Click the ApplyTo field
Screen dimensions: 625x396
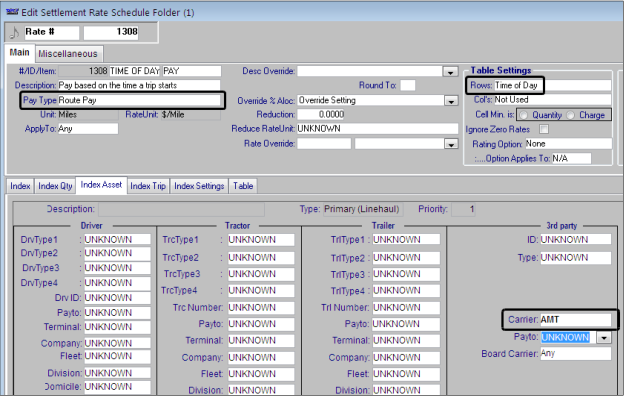pos(88,129)
